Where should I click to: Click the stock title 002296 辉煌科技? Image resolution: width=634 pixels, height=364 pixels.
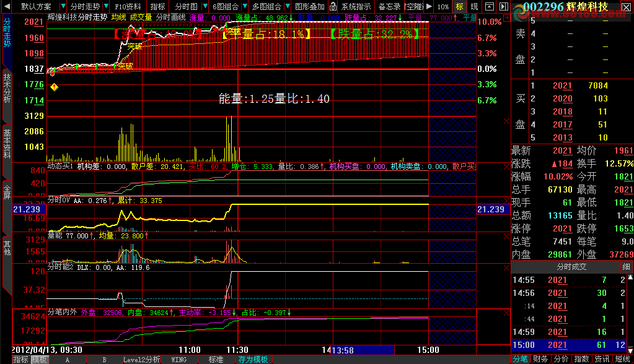point(565,7)
